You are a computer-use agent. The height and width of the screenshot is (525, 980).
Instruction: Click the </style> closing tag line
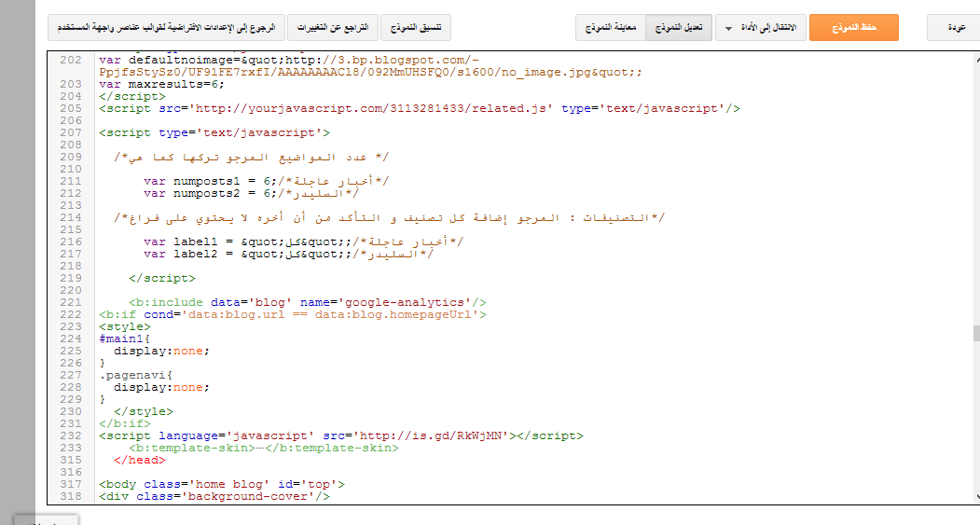click(x=143, y=412)
